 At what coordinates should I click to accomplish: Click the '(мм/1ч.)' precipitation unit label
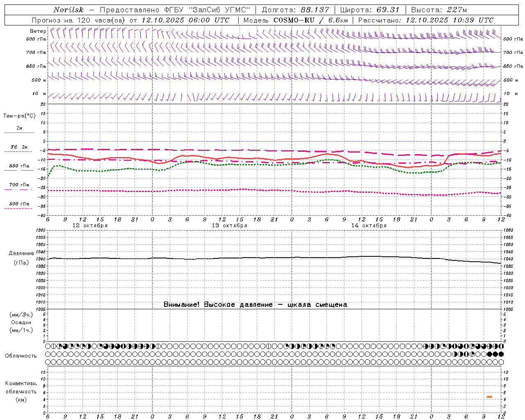coord(21,330)
